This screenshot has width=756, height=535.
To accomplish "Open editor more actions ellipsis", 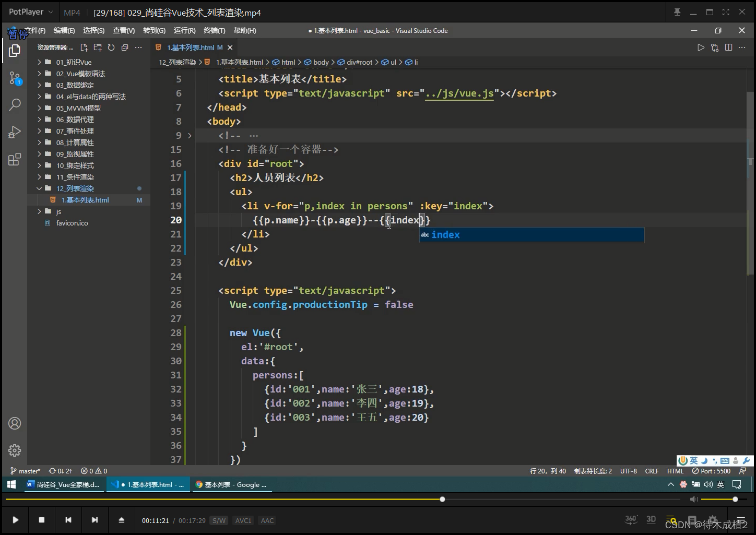I will tap(742, 47).
